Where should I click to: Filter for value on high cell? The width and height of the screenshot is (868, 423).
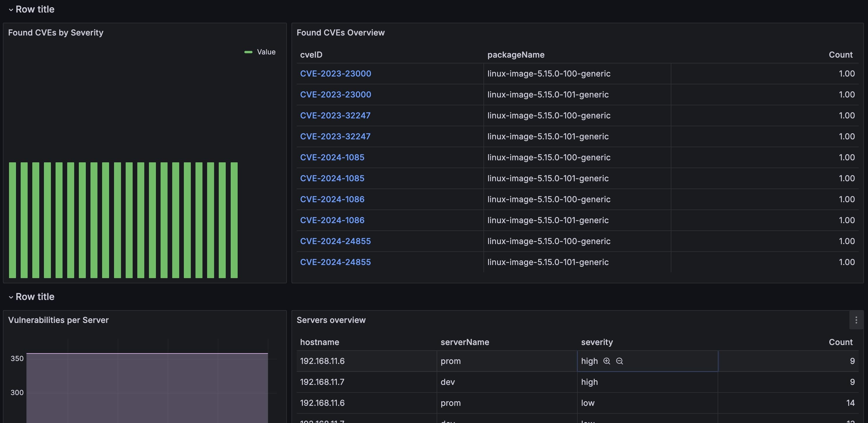pyautogui.click(x=606, y=361)
